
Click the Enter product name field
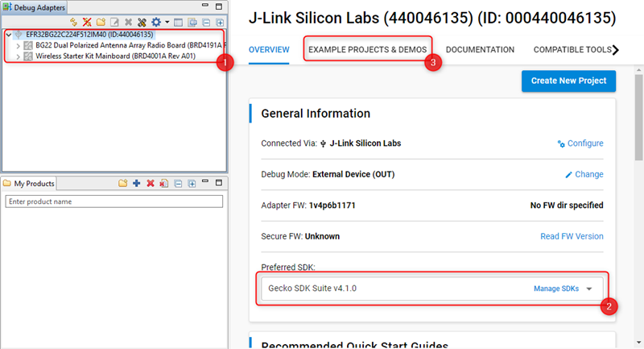point(113,202)
